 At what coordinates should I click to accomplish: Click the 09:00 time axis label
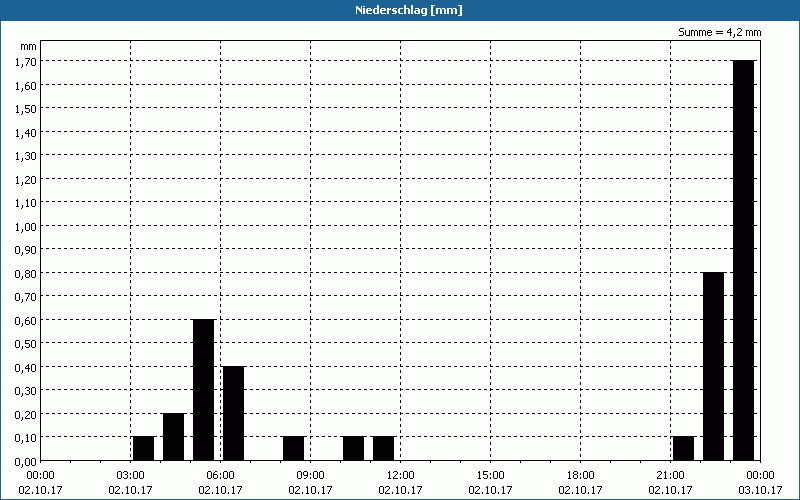[310, 476]
